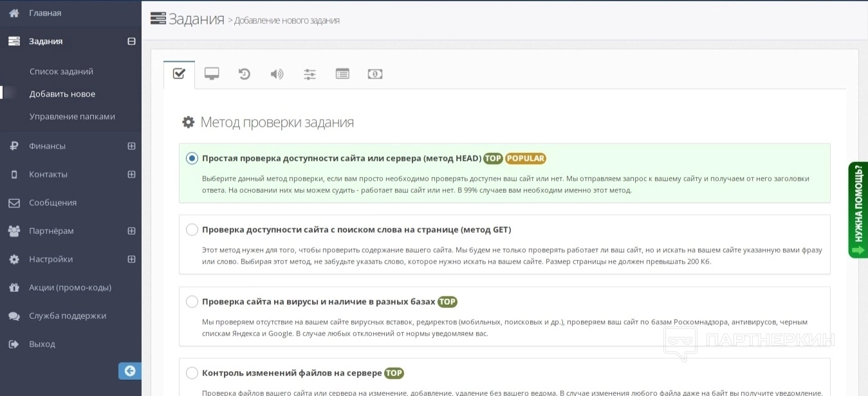Click the ruble icon beside Финансы
868x396 pixels.
[14, 146]
